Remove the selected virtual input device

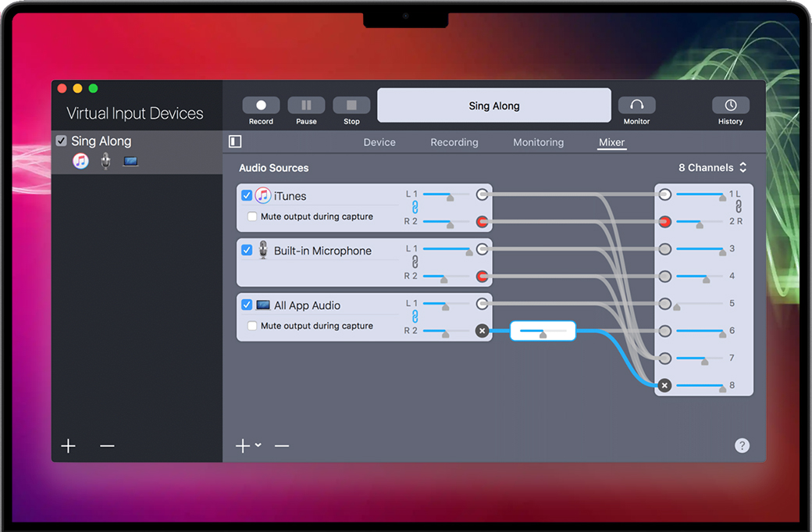tap(107, 446)
